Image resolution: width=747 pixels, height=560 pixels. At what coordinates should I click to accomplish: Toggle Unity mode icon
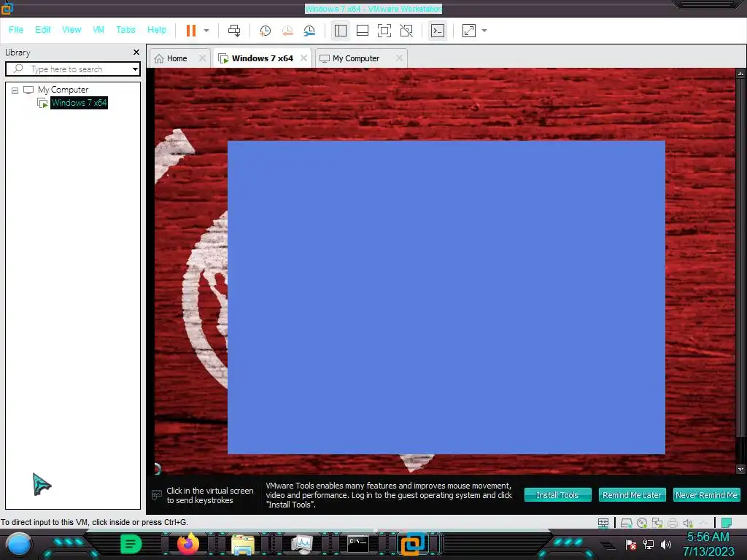406,31
